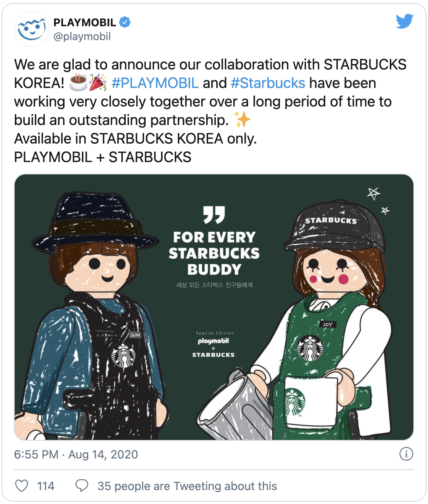Open the PLAYMOBIL profile avatar

[x=31, y=29]
